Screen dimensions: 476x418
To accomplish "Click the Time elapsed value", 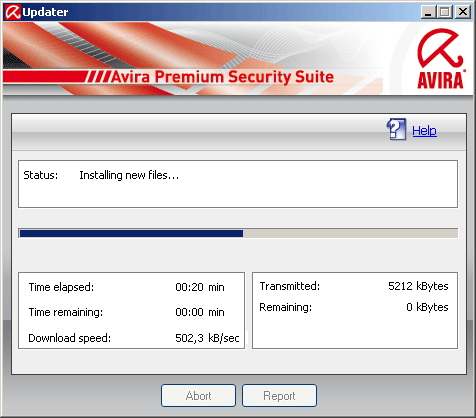I will click(x=200, y=287).
